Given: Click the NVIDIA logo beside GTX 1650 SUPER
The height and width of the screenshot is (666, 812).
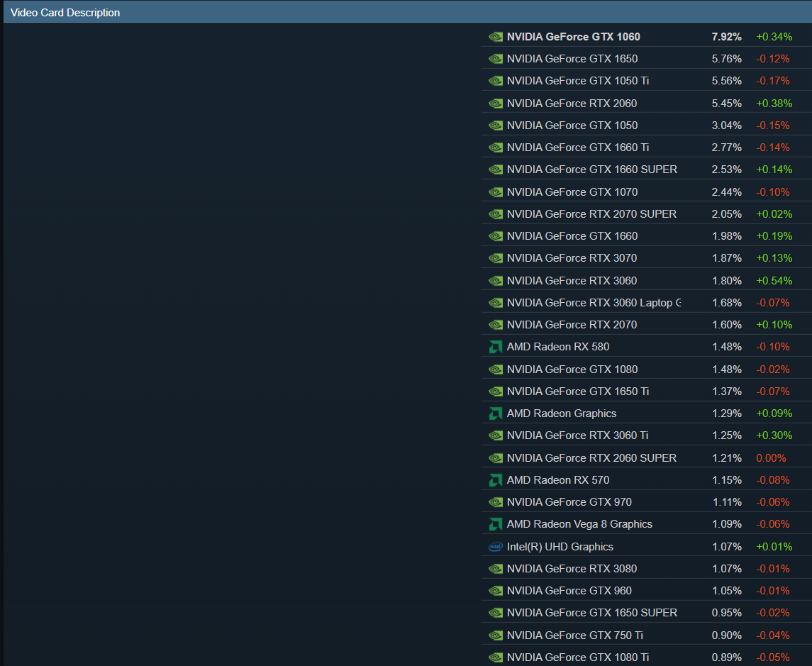Looking at the screenshot, I should coord(496,613).
